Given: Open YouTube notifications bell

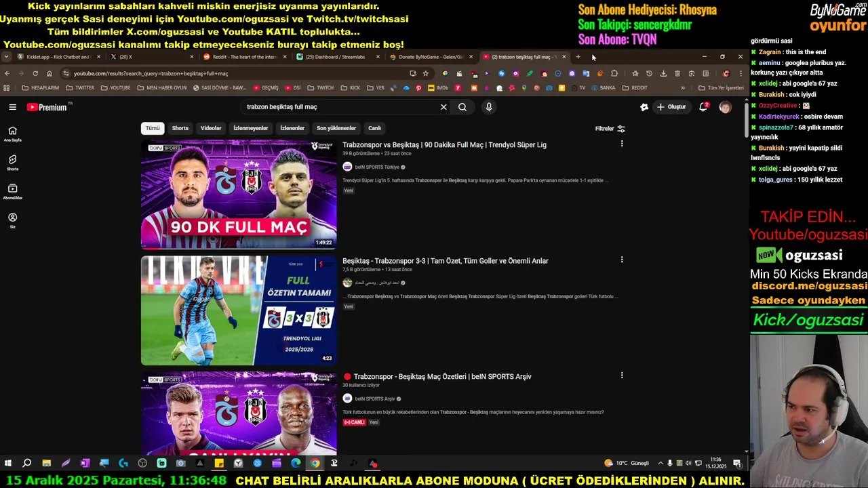Looking at the screenshot, I should pyautogui.click(x=703, y=107).
